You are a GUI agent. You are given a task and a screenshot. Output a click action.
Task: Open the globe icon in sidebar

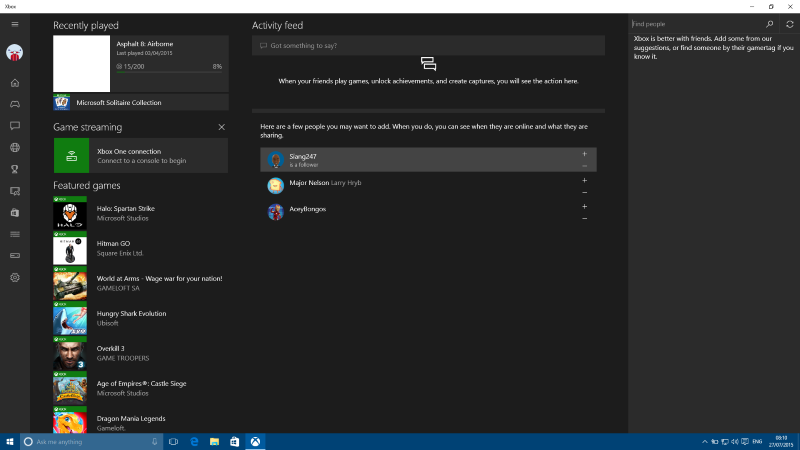point(15,147)
